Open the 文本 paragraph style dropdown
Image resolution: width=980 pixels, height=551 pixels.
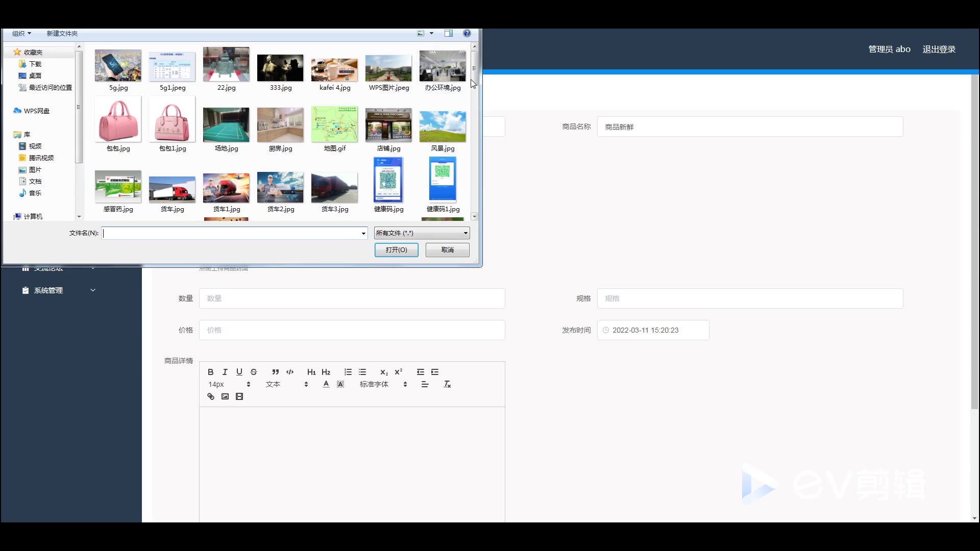[287, 384]
